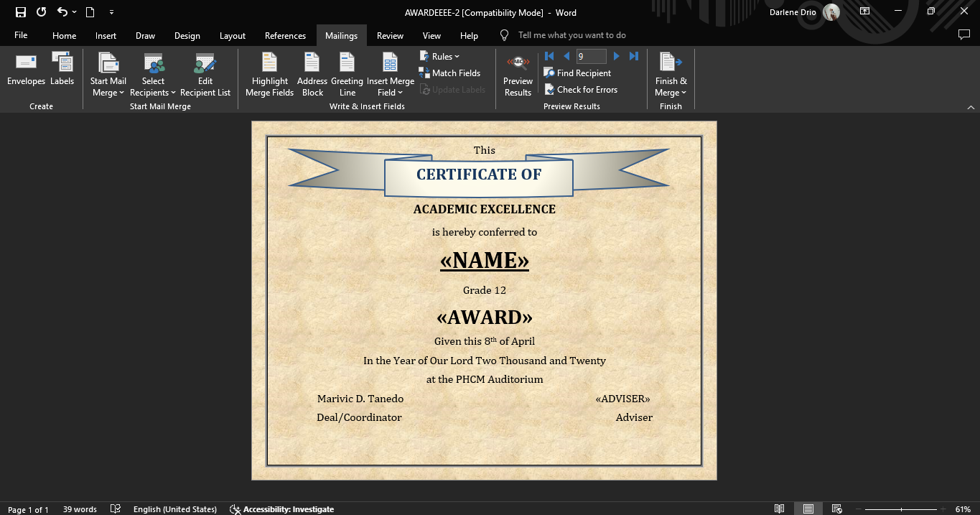Switch to the Layout tab
Viewport: 980px width, 515px height.
[x=233, y=36]
